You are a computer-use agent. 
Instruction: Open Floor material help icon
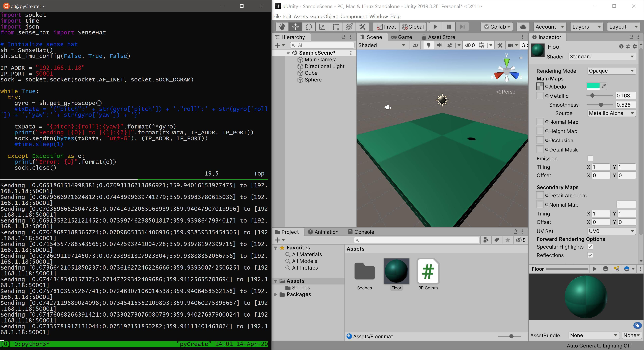[x=621, y=47]
